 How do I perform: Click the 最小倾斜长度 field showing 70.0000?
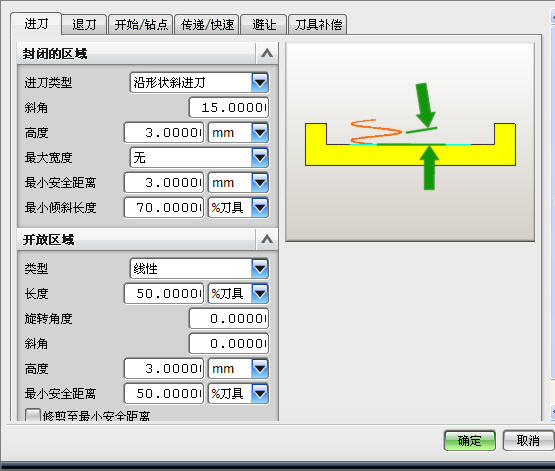point(164,207)
